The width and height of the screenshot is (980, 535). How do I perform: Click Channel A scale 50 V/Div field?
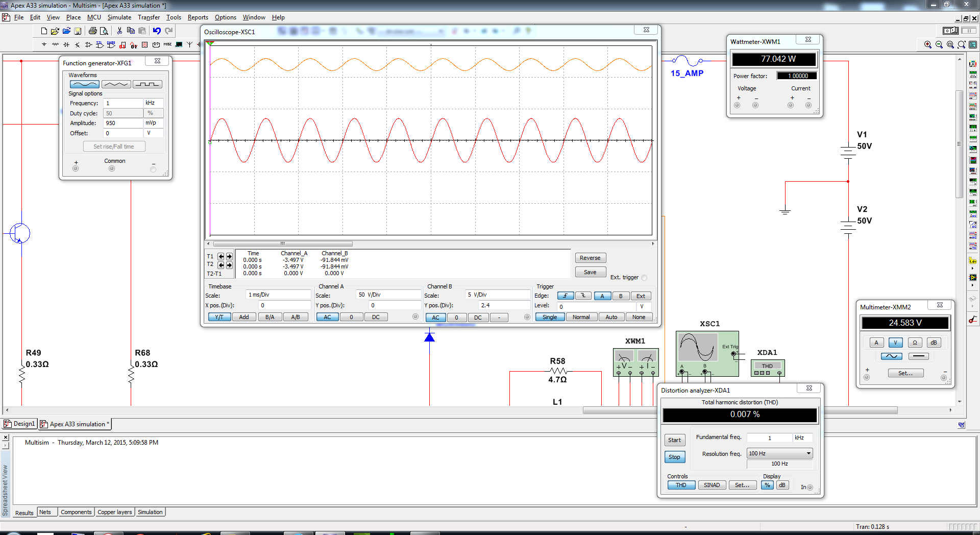pyautogui.click(x=388, y=295)
